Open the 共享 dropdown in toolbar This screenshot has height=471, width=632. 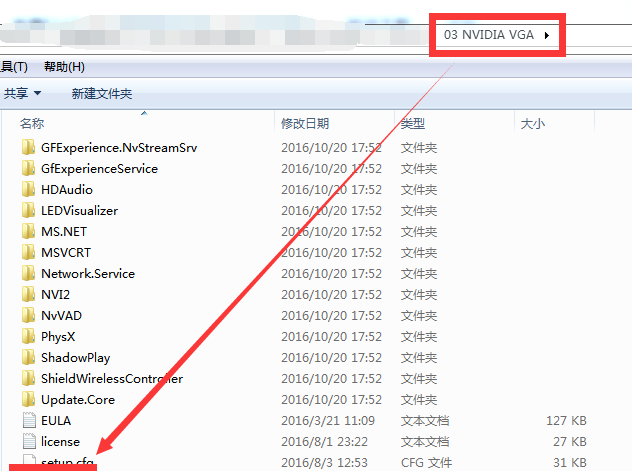coord(23,93)
